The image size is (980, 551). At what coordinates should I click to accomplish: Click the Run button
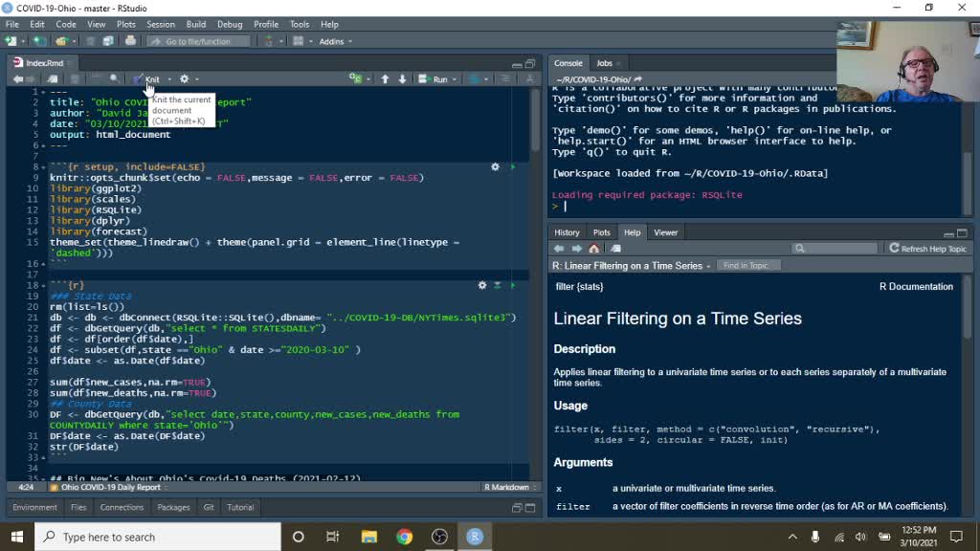click(x=434, y=79)
